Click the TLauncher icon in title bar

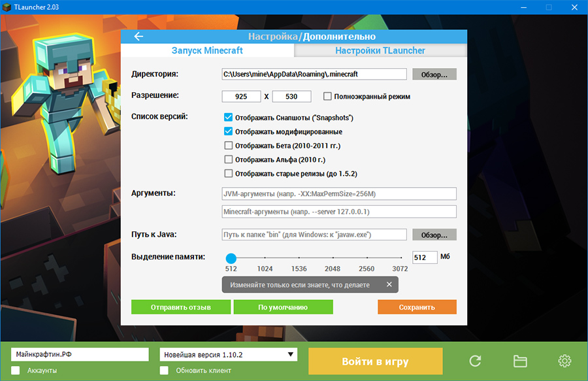(7, 7)
